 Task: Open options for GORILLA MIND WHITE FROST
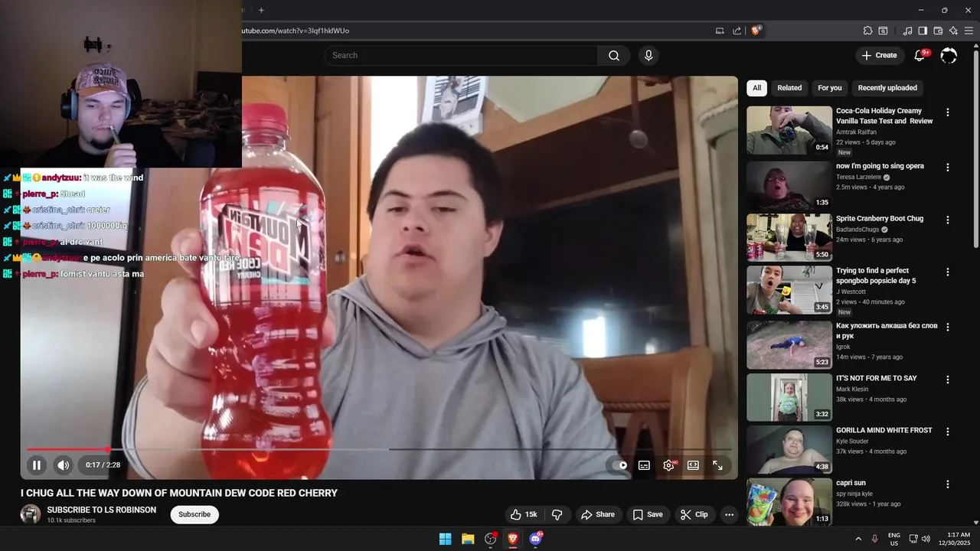[x=948, y=432]
